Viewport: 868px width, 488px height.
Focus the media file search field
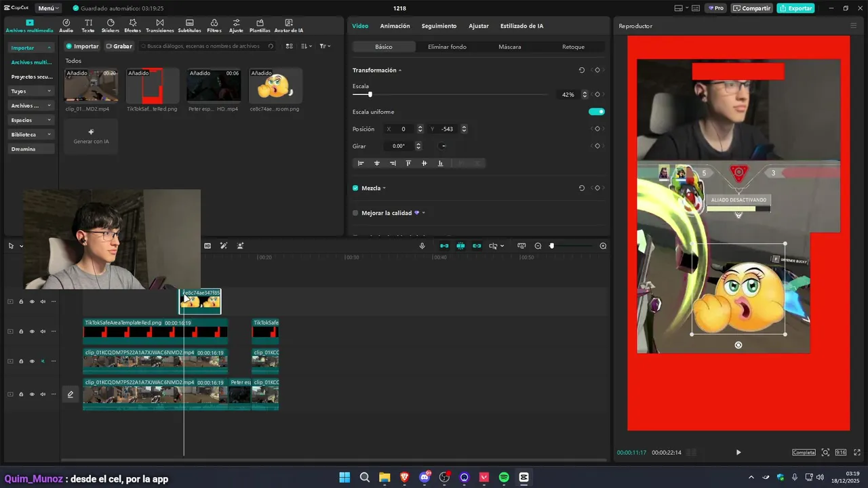click(x=205, y=46)
